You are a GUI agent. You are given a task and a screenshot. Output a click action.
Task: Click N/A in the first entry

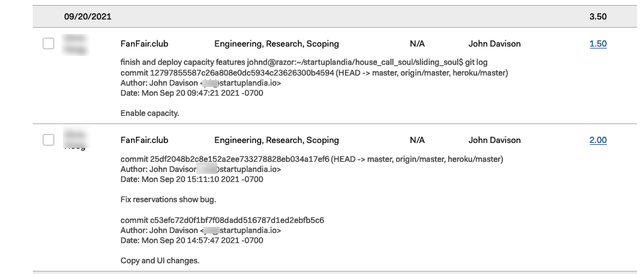click(417, 44)
